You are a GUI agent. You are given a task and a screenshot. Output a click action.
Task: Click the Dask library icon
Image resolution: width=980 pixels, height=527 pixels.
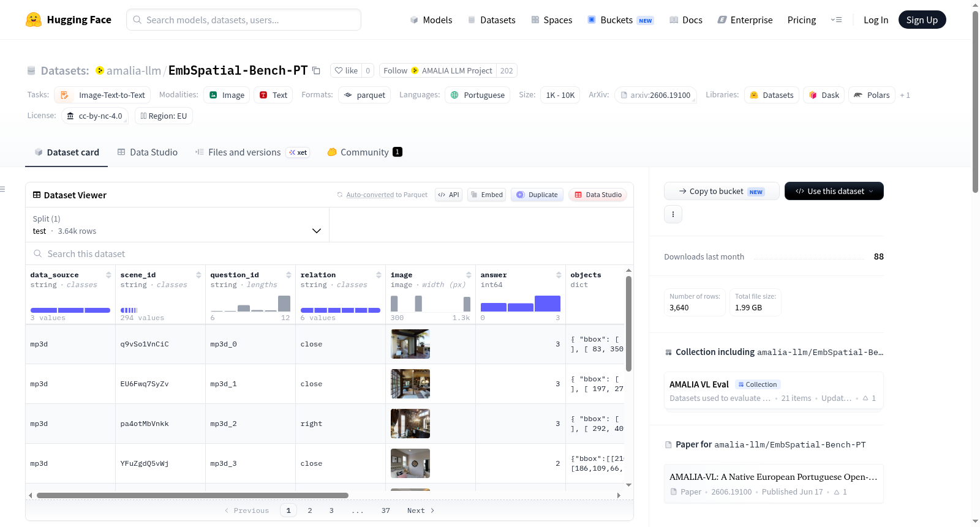(x=813, y=95)
